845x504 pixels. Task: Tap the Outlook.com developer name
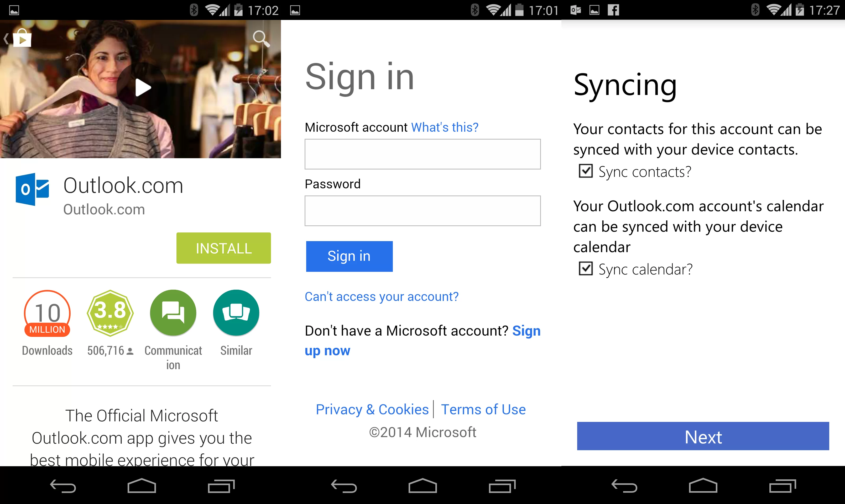click(x=104, y=210)
